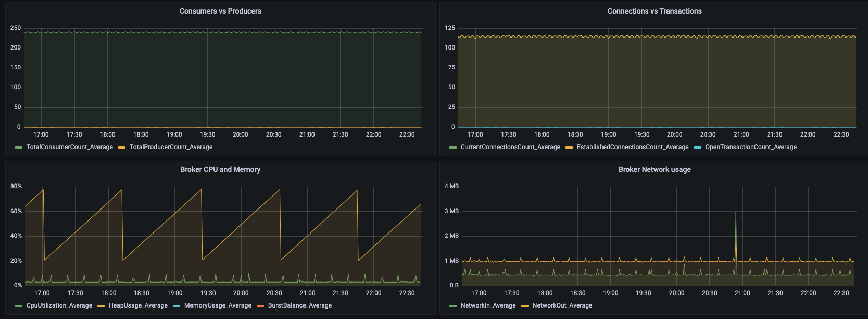Image resolution: width=868 pixels, height=319 pixels.
Task: Click 22:30 x-axis label in Network panel
Action: tap(841, 293)
